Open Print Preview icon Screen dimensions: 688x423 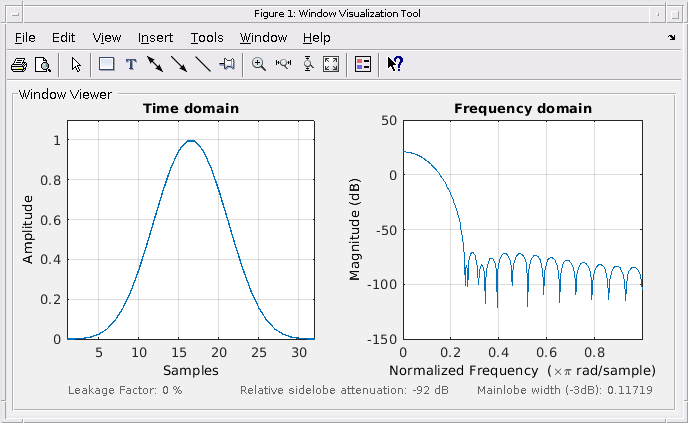(x=43, y=65)
